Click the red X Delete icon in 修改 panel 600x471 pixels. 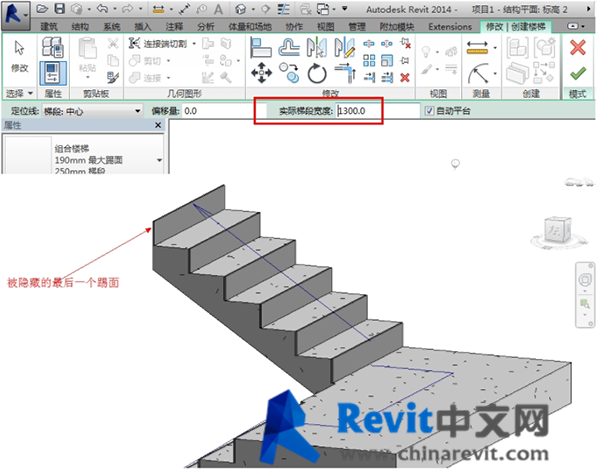405,78
